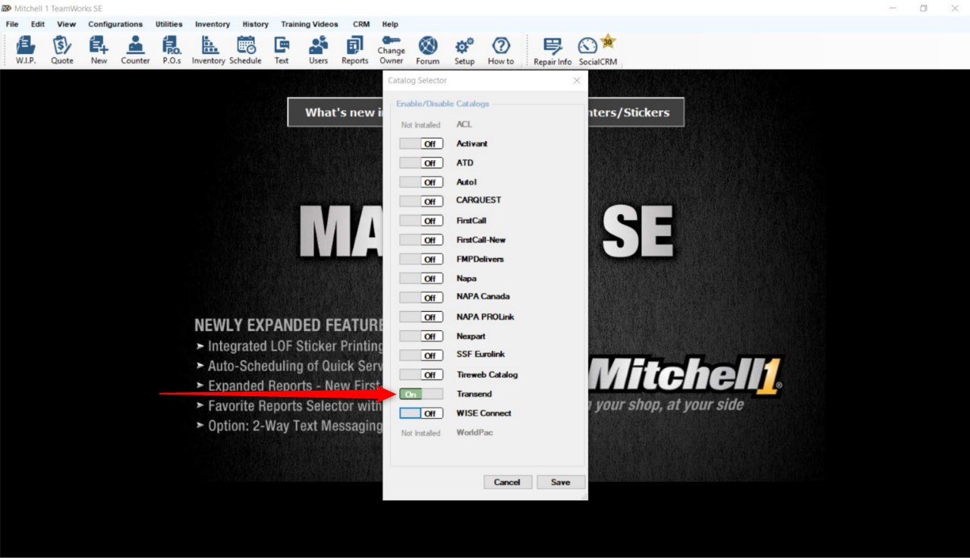Enable the CARQUEST catalog switch
This screenshot has height=560, width=970.
(x=421, y=201)
